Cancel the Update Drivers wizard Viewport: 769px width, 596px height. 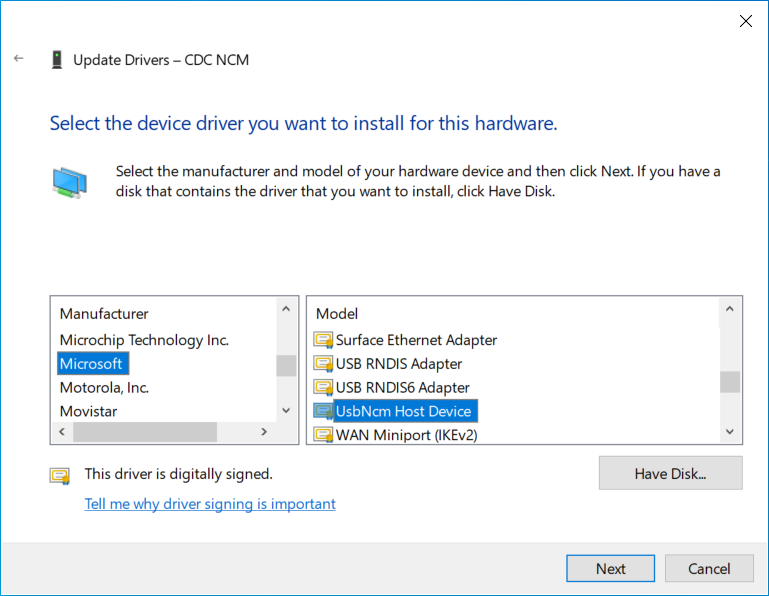(x=709, y=568)
